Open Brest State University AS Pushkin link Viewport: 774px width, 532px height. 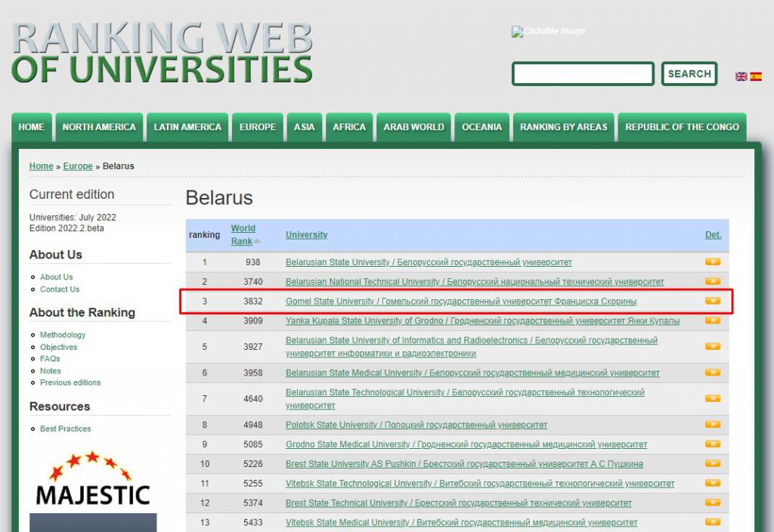coord(464,464)
